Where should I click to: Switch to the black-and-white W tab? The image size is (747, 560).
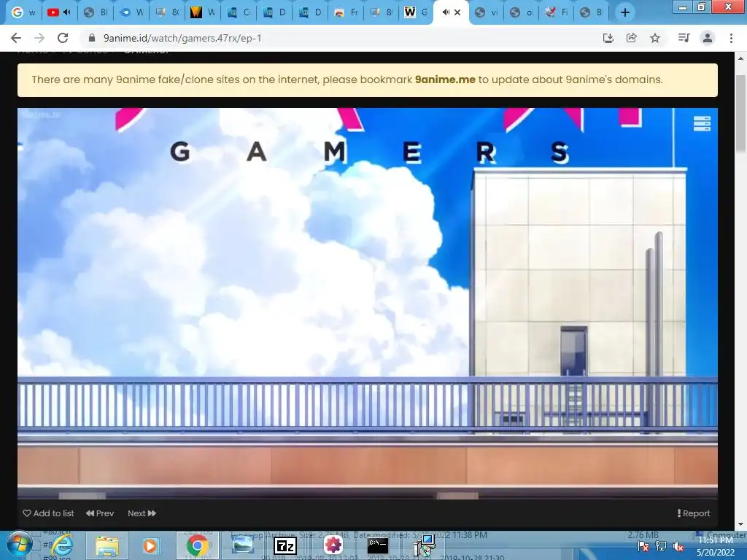point(416,12)
